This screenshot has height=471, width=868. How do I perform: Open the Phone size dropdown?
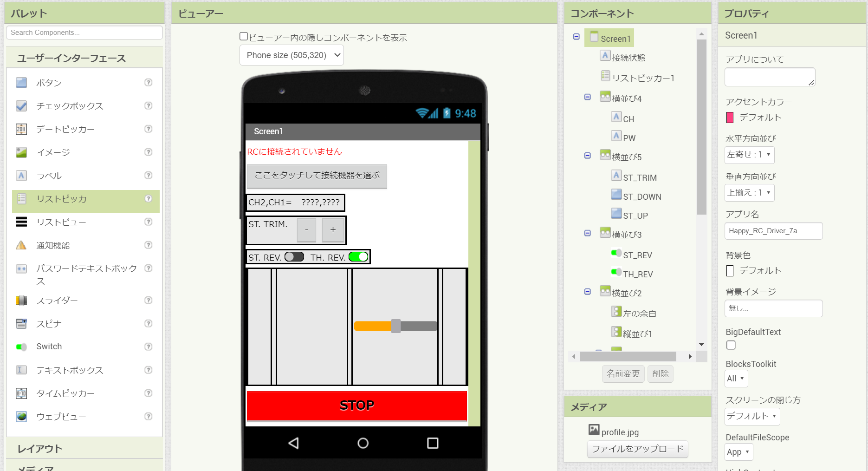(291, 55)
